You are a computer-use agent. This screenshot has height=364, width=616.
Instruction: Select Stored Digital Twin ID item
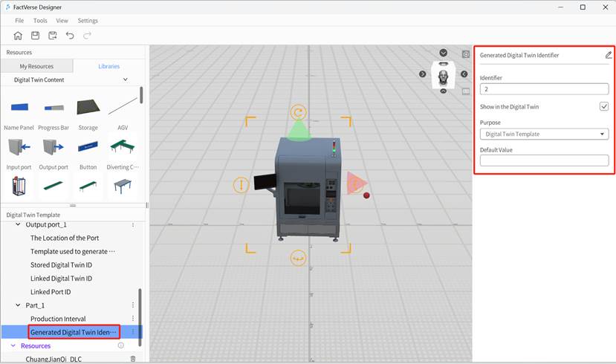click(61, 265)
